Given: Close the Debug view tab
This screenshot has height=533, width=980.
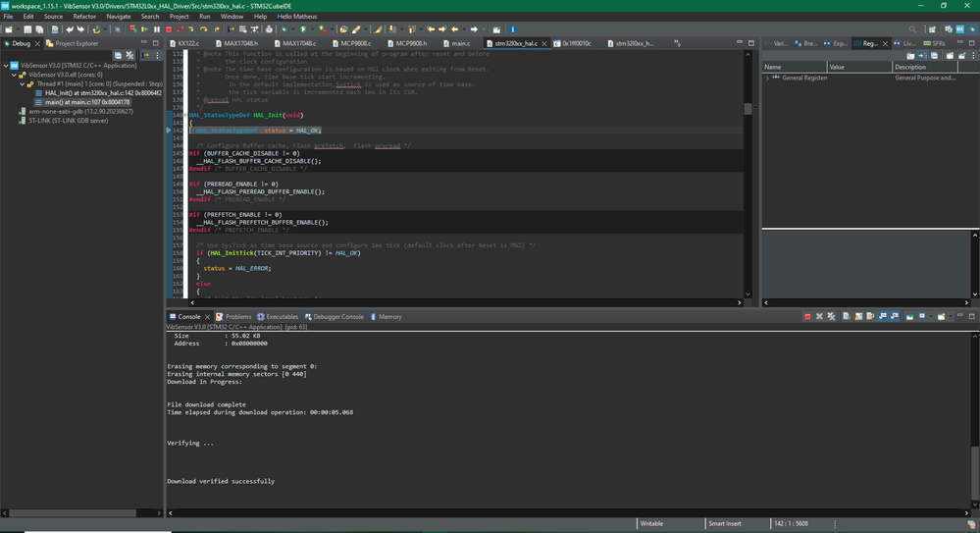Looking at the screenshot, I should pyautogui.click(x=37, y=43).
